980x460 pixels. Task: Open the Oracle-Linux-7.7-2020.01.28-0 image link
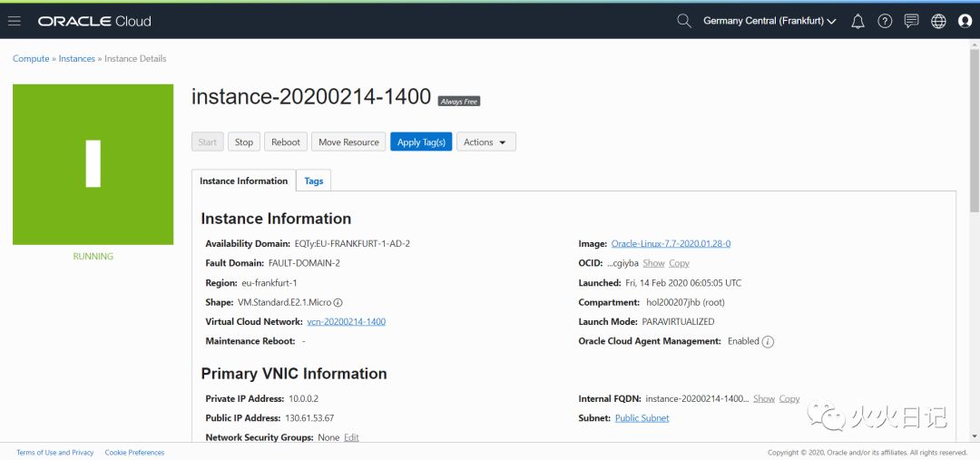[671, 244]
